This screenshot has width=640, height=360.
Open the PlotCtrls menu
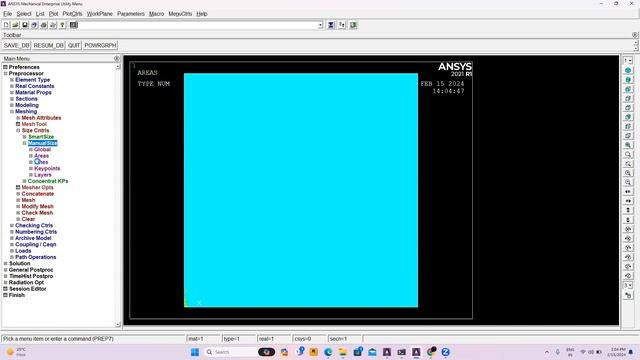click(x=72, y=14)
